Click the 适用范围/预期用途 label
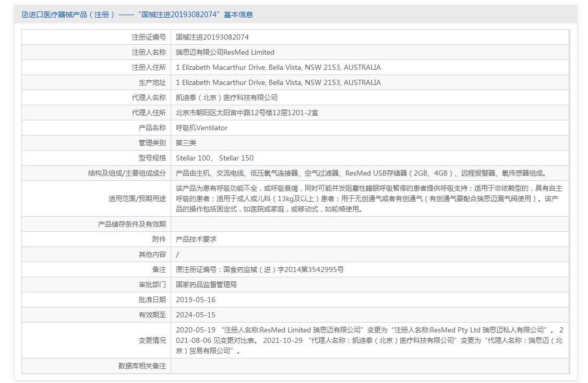Screen dimensions: 588x383 pos(137,199)
